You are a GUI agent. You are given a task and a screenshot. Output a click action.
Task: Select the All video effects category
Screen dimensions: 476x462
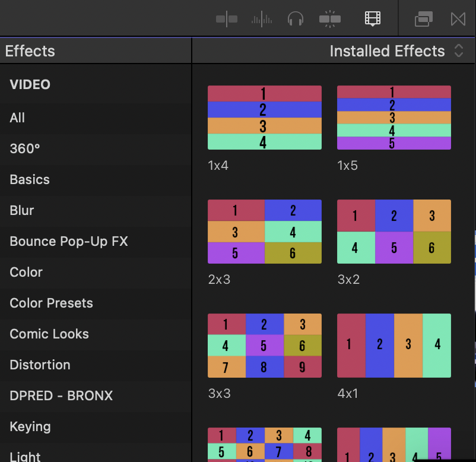pos(96,118)
